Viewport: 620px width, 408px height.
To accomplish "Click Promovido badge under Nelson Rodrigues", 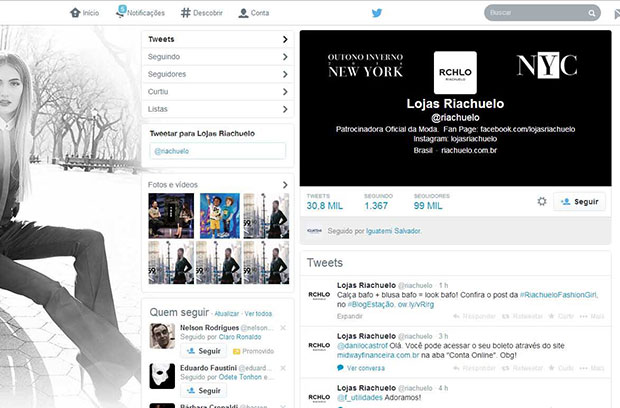I will pyautogui.click(x=253, y=351).
